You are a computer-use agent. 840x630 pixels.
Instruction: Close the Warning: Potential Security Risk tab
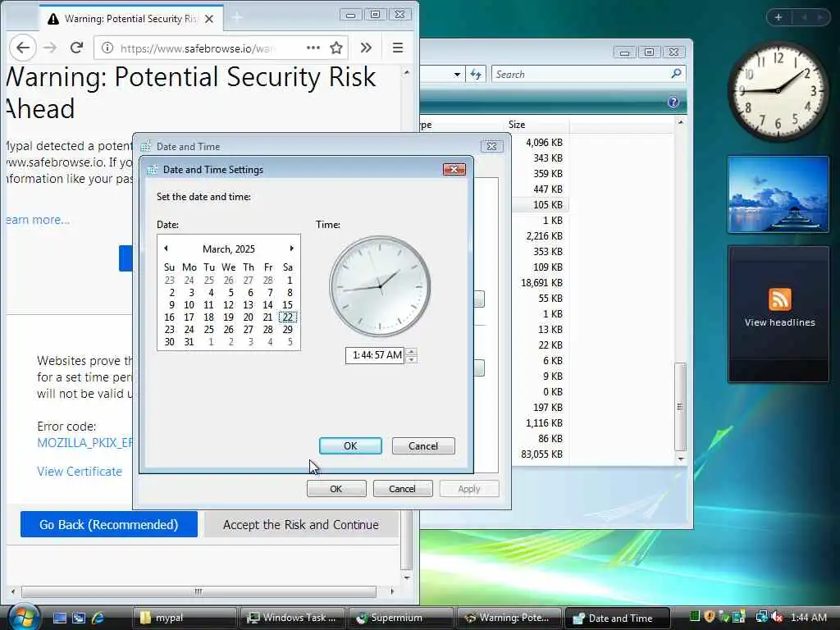click(x=209, y=19)
